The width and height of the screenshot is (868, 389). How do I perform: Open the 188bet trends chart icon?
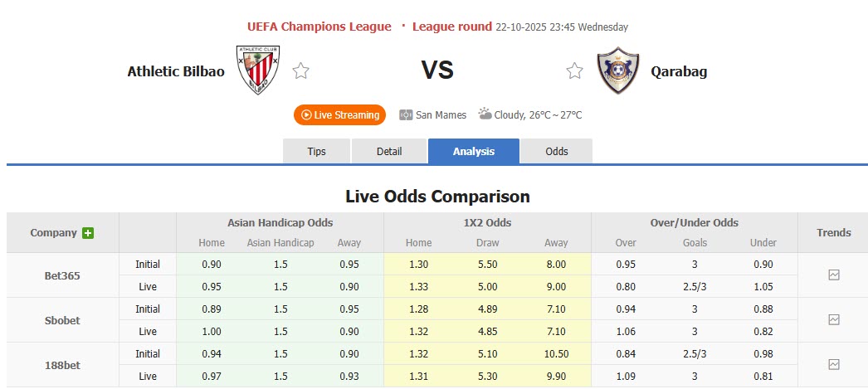(x=834, y=364)
